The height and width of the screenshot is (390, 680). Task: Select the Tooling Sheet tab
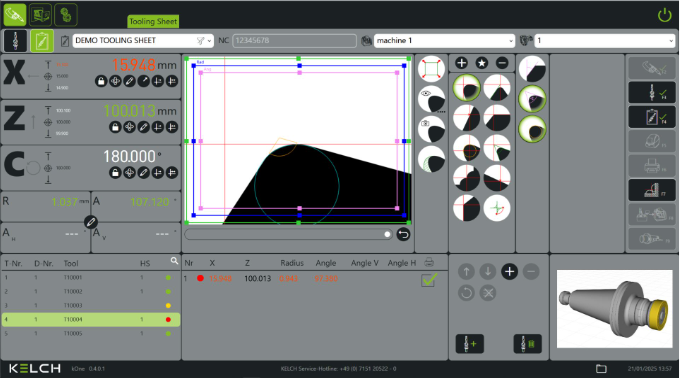pos(153,21)
